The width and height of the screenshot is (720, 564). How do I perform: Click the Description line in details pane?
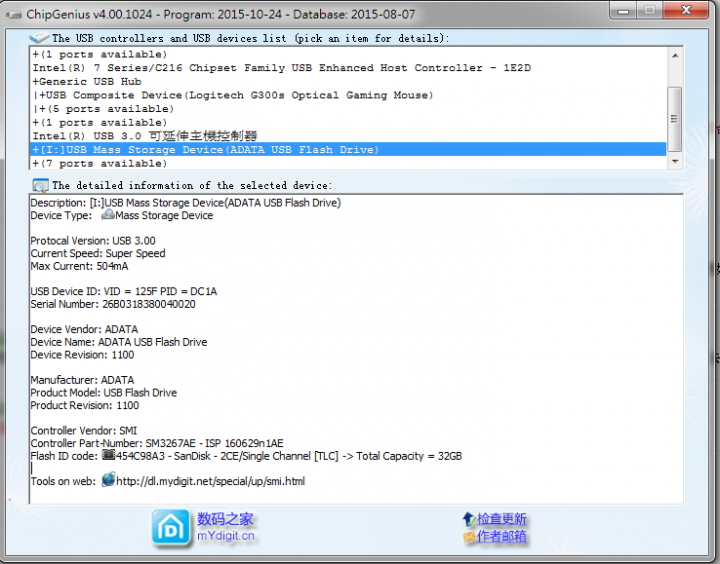[186, 203]
